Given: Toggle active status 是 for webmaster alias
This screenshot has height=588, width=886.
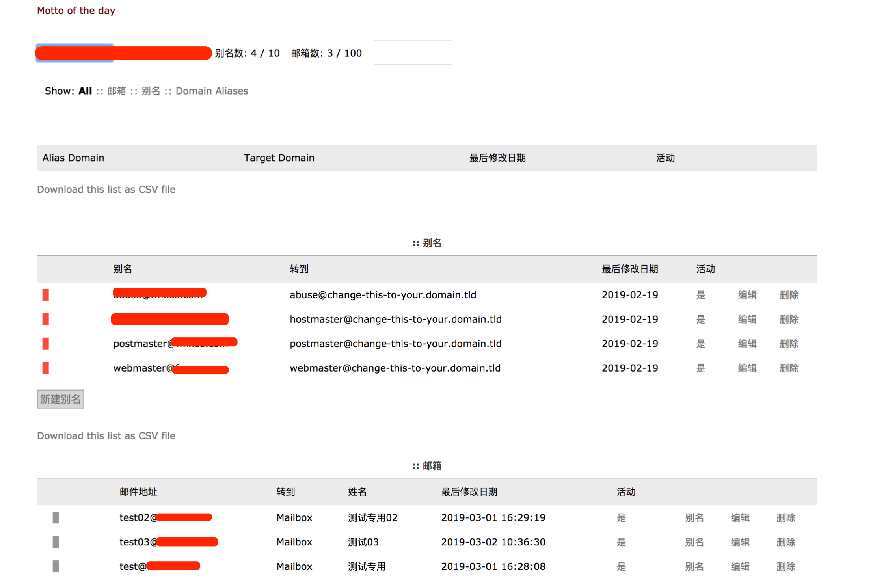Looking at the screenshot, I should (x=700, y=368).
